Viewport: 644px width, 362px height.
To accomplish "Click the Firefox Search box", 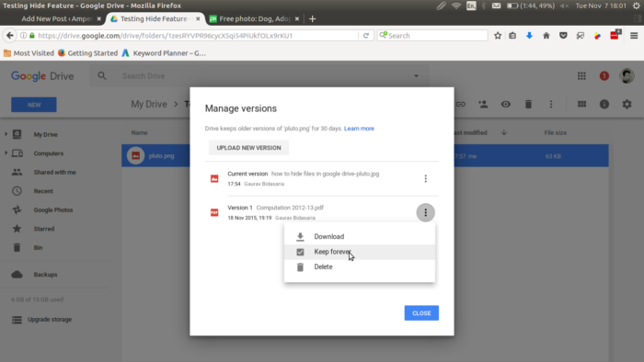I will click(432, 36).
